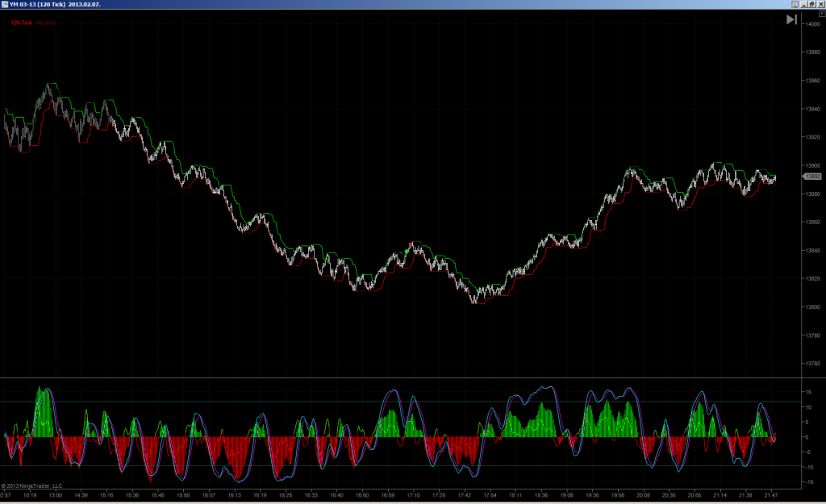Viewport: 826px width, 504px height.
Task: Click the indicator scale zero label
Action: pyautogui.click(x=807, y=437)
